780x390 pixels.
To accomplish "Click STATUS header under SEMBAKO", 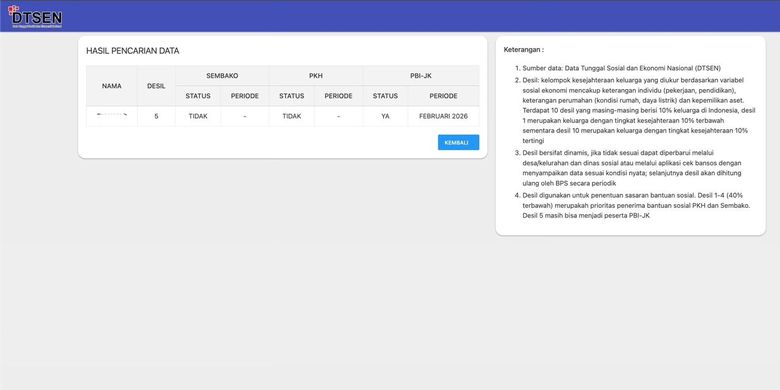I will tap(198, 96).
